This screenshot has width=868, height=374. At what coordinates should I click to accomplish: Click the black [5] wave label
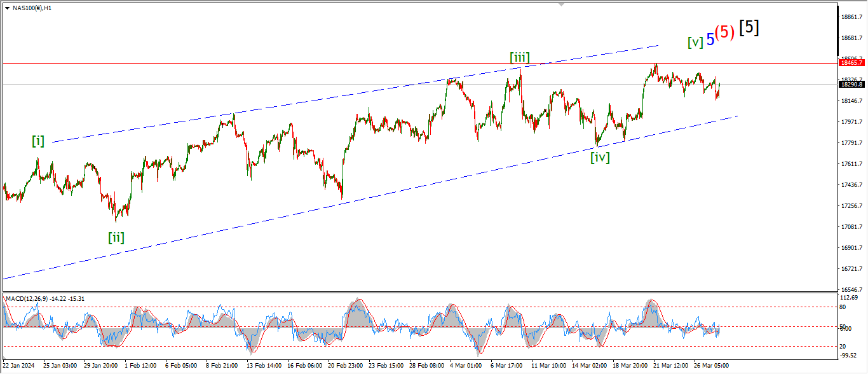(x=750, y=27)
